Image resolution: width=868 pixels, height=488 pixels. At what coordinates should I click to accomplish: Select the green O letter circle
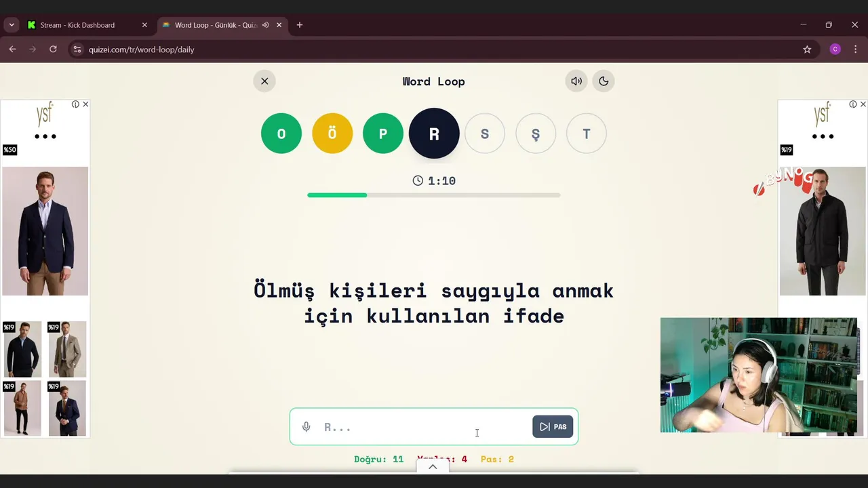tap(281, 134)
